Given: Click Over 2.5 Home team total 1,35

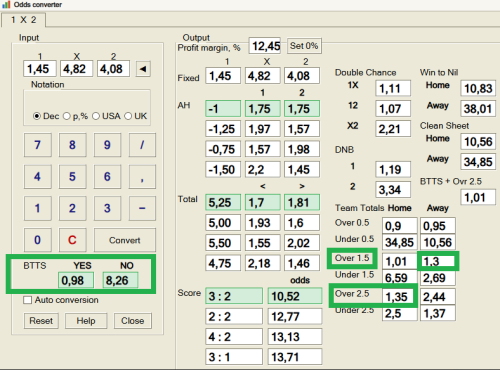Looking at the screenshot, I should coord(399,297).
